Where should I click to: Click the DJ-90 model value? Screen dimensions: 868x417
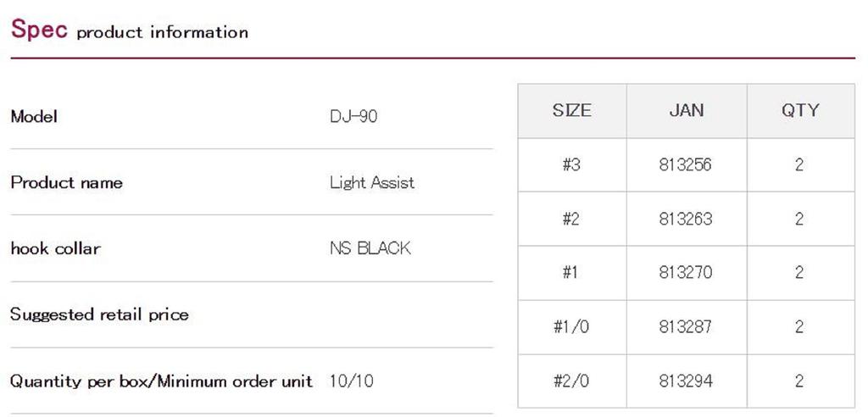point(353,116)
